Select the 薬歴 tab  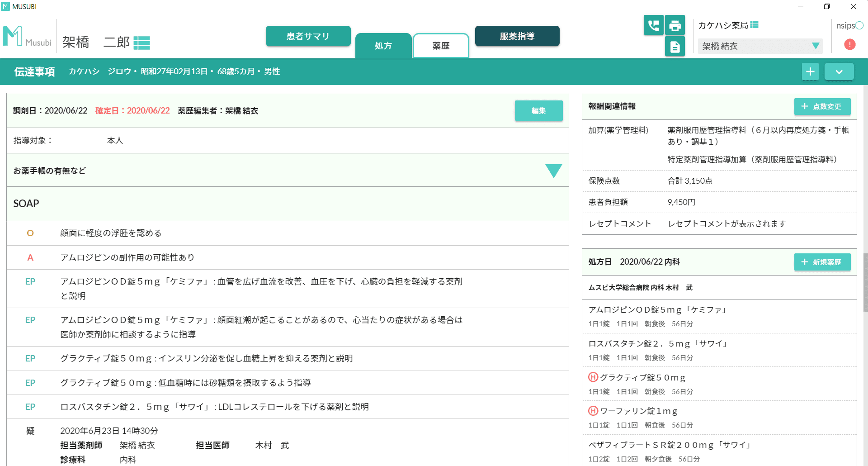pos(441,46)
